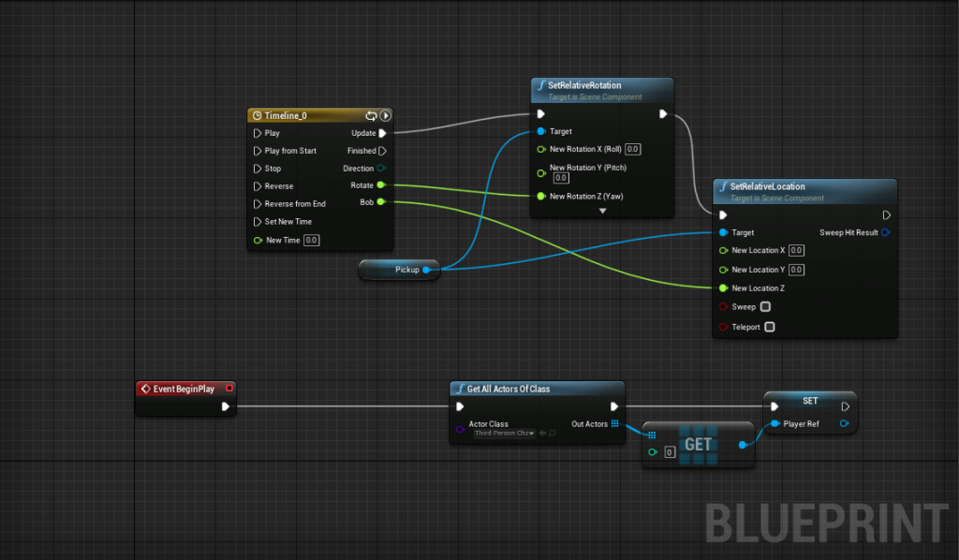Select the Actor Class input pin
Screen dimensions: 959x560
click(x=460, y=429)
